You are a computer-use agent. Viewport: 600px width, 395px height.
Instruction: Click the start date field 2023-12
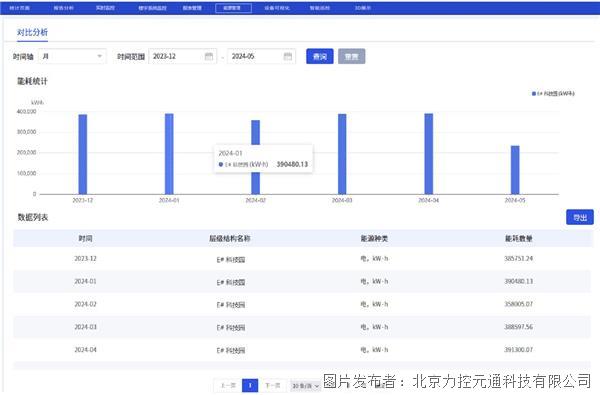coord(183,57)
